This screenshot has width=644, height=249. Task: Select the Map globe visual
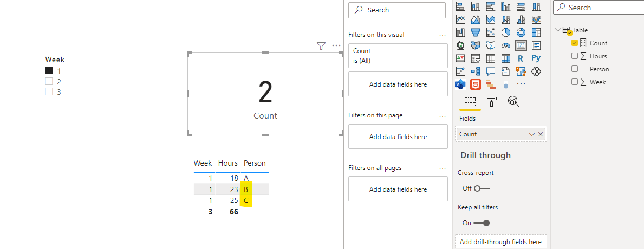460,45
